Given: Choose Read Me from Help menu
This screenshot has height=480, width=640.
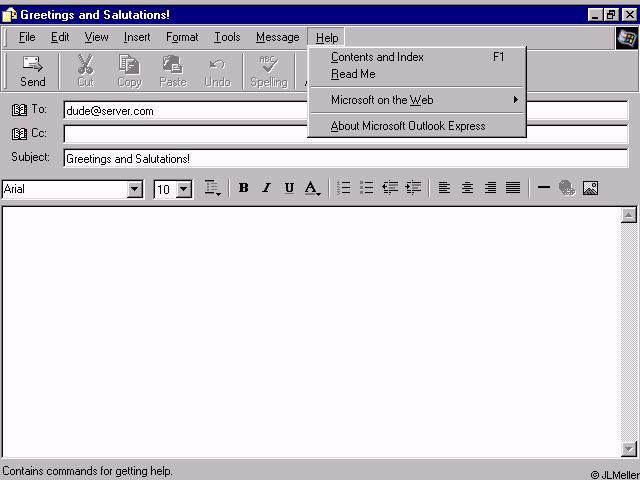Looking at the screenshot, I should (417, 74).
